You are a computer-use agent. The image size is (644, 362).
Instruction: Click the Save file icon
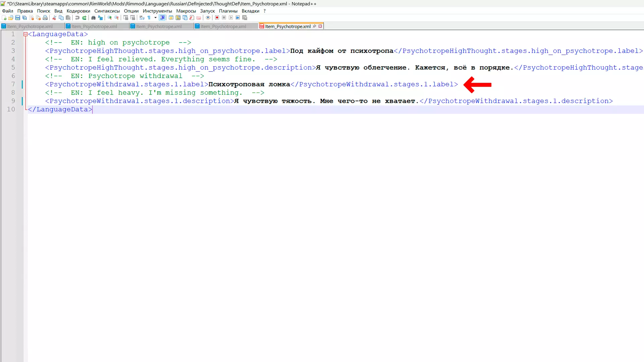point(17,18)
